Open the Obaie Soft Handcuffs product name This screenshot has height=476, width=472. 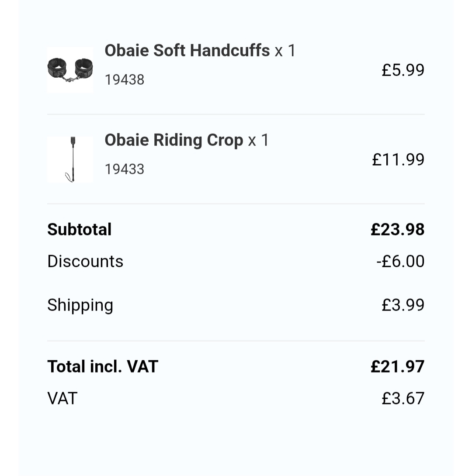point(187,51)
